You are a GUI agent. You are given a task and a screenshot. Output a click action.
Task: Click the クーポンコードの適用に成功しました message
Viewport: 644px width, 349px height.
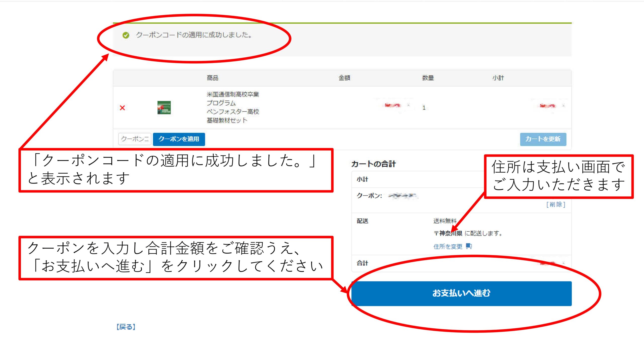pos(194,35)
